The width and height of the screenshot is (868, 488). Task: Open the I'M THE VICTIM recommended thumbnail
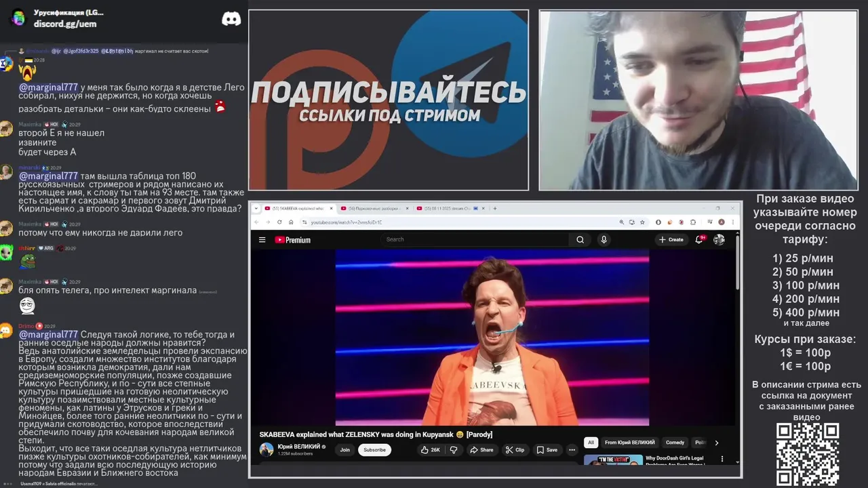pyautogui.click(x=613, y=460)
